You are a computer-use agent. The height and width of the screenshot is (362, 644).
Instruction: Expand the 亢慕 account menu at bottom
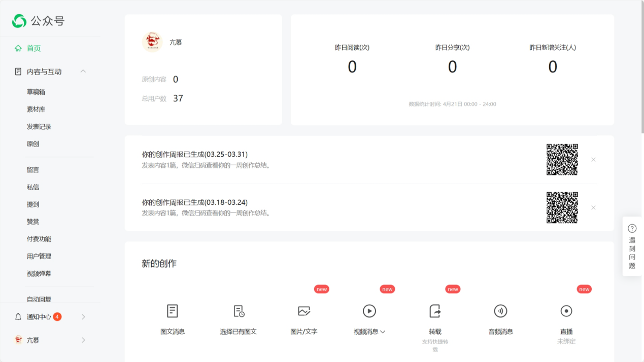[83, 340]
